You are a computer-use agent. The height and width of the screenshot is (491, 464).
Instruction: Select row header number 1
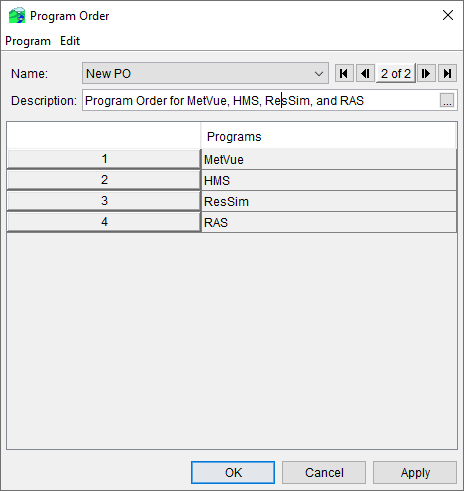(x=104, y=159)
